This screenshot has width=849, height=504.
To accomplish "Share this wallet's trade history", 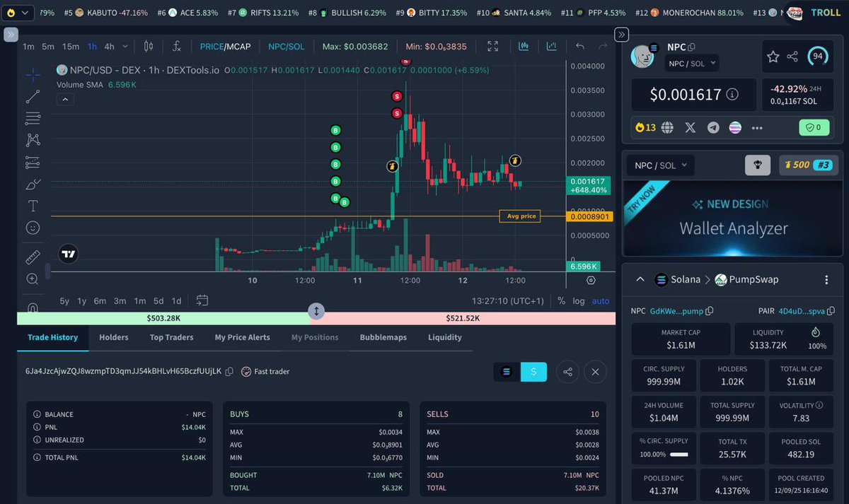I will (x=567, y=372).
